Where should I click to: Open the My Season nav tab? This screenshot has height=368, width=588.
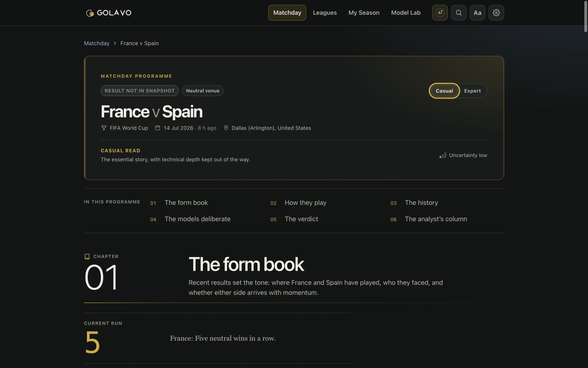click(x=364, y=13)
